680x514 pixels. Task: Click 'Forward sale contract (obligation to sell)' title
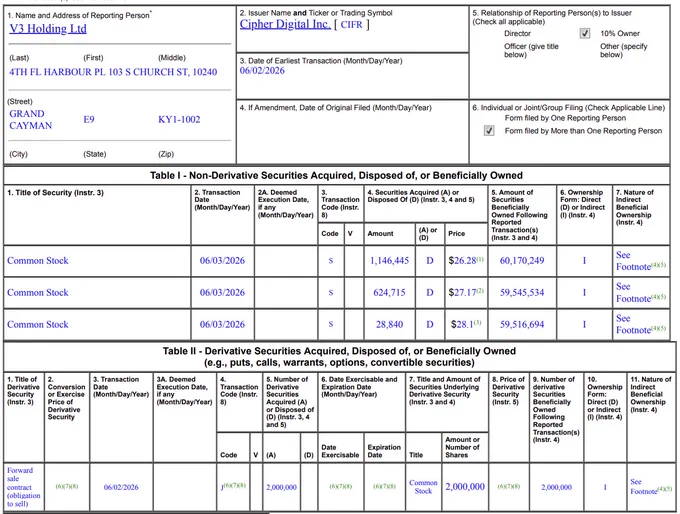[x=23, y=487]
